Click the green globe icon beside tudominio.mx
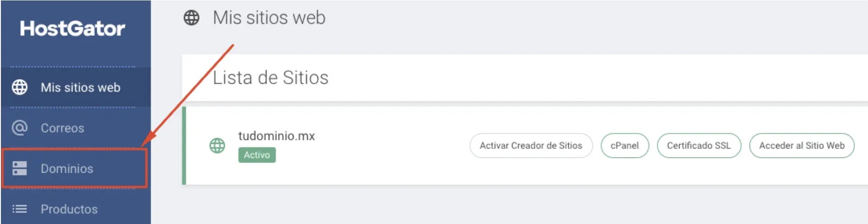This screenshot has height=224, width=868. 217,145
